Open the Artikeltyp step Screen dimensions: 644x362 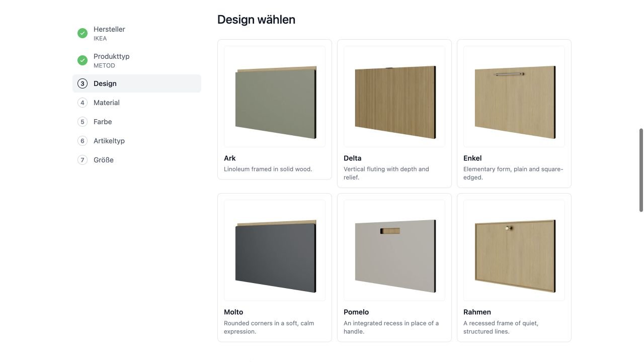[137, 141]
